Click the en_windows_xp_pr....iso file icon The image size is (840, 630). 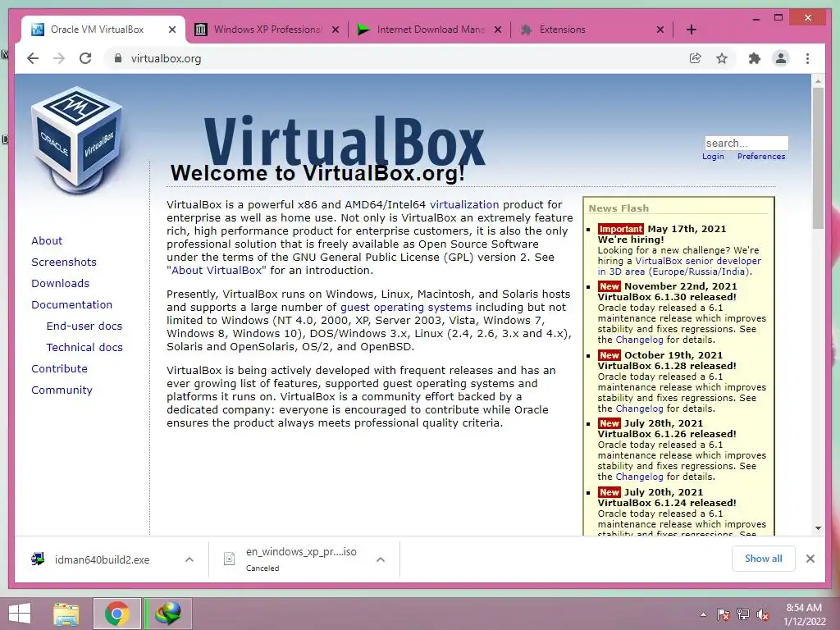pyautogui.click(x=230, y=559)
